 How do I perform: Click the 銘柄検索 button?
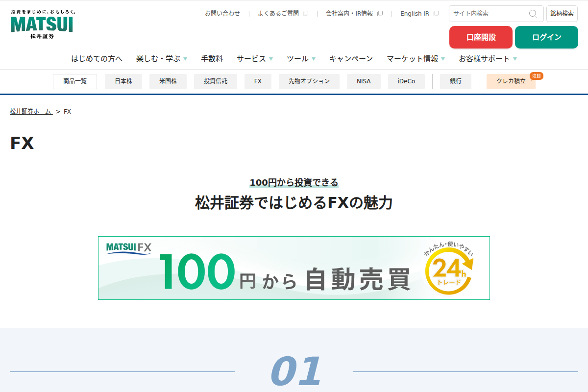[562, 14]
